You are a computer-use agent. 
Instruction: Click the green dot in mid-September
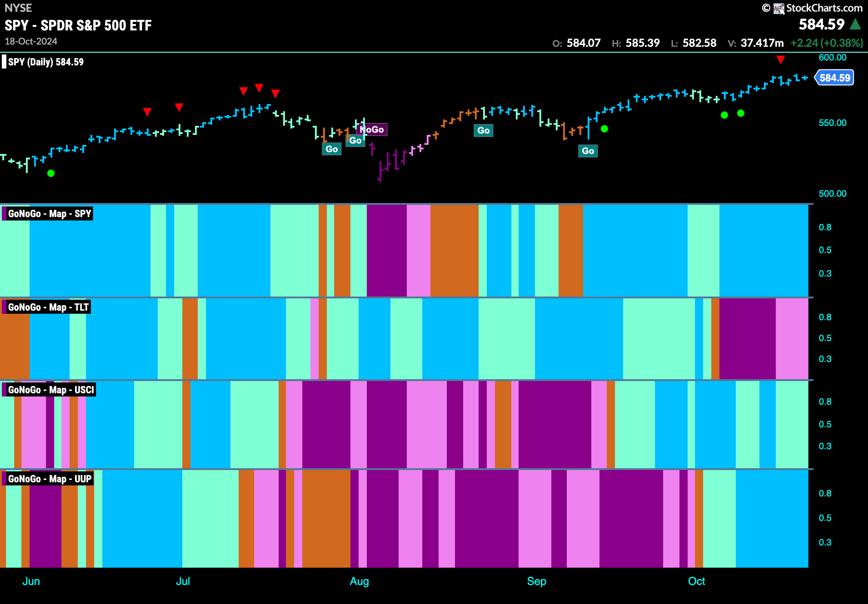(x=604, y=129)
